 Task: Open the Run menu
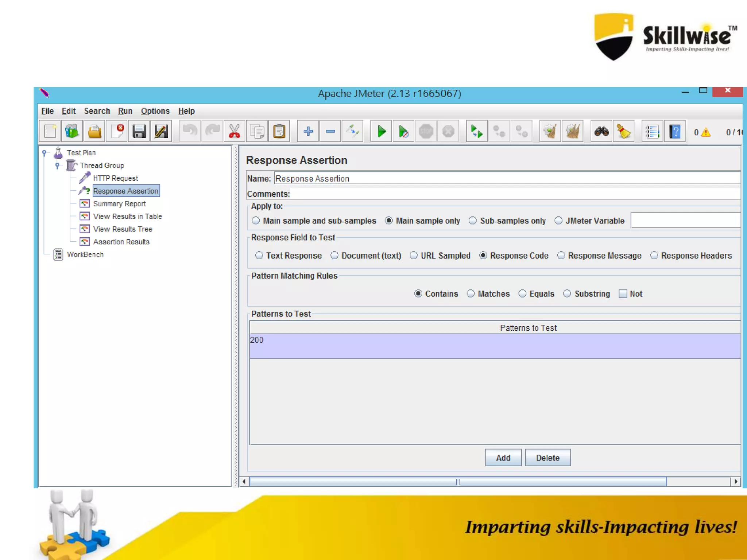pyautogui.click(x=125, y=111)
